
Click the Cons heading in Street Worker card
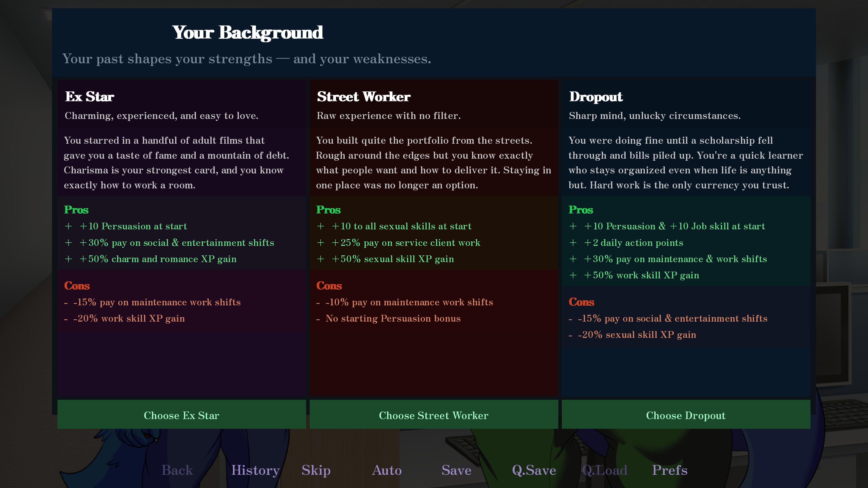coord(329,286)
